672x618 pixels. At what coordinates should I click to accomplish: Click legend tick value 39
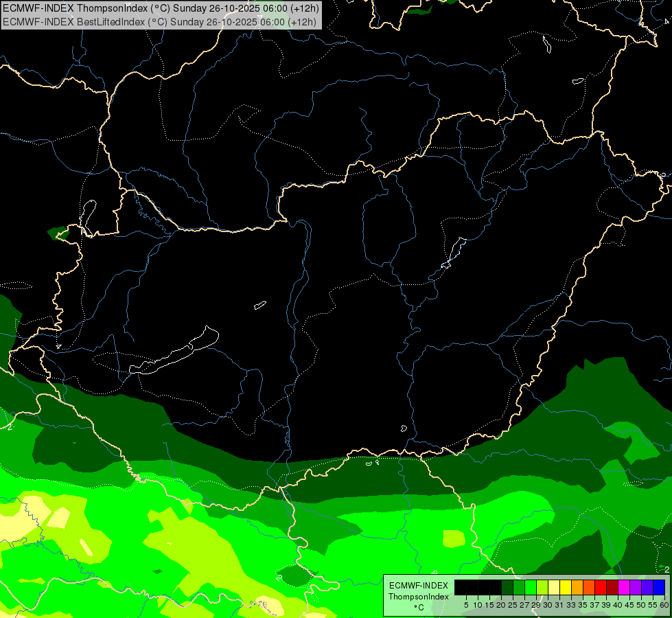tap(606, 605)
